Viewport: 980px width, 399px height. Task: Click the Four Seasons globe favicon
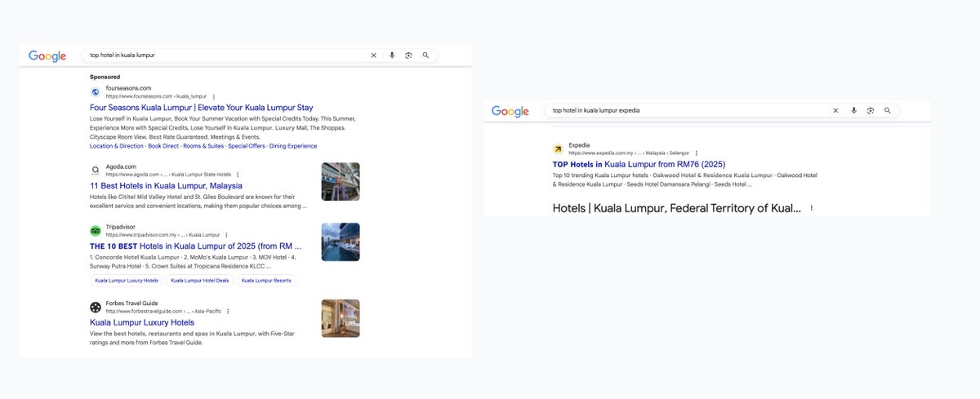click(96, 91)
